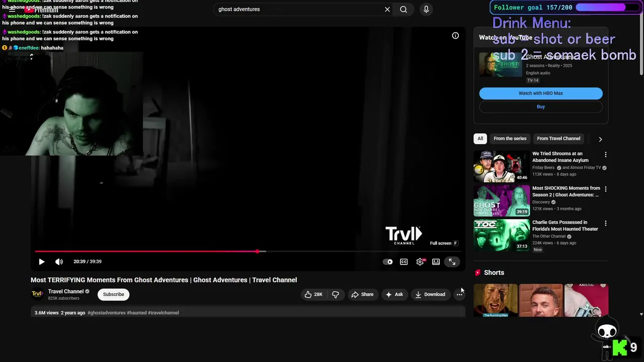Open the Ask button
Image resolution: width=644 pixels, height=362 pixels.
click(x=394, y=295)
